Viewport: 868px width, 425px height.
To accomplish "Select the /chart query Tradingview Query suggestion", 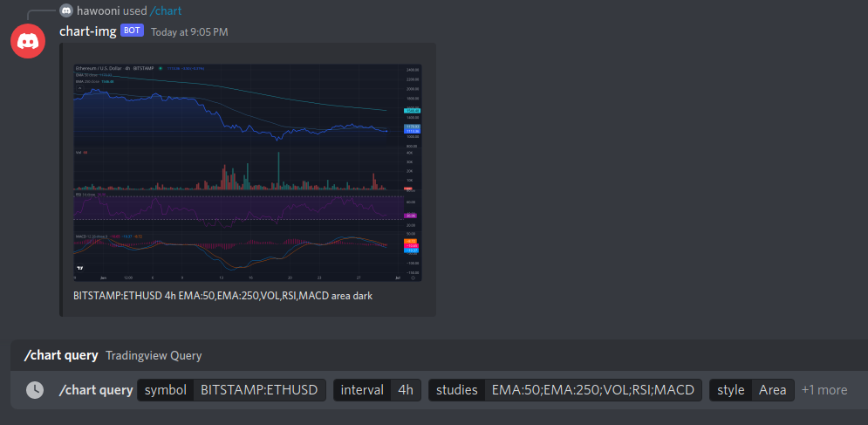I will 439,356.
